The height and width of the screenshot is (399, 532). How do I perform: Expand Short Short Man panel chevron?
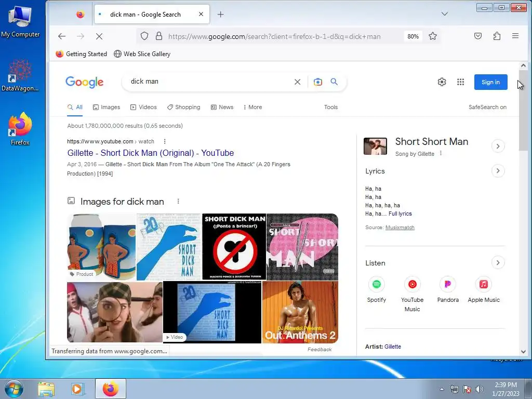click(498, 146)
